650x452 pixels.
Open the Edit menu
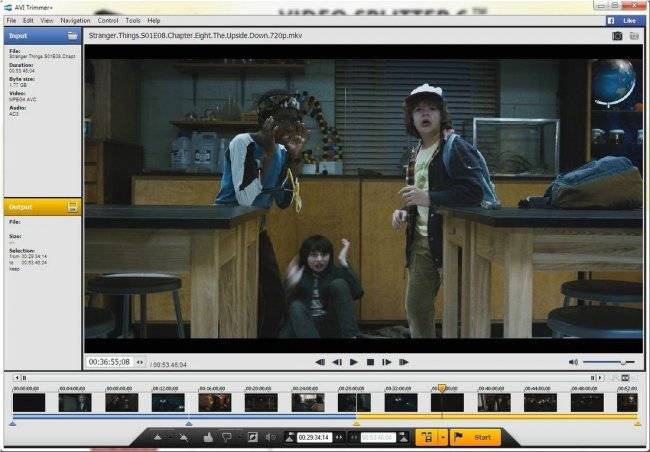point(28,20)
